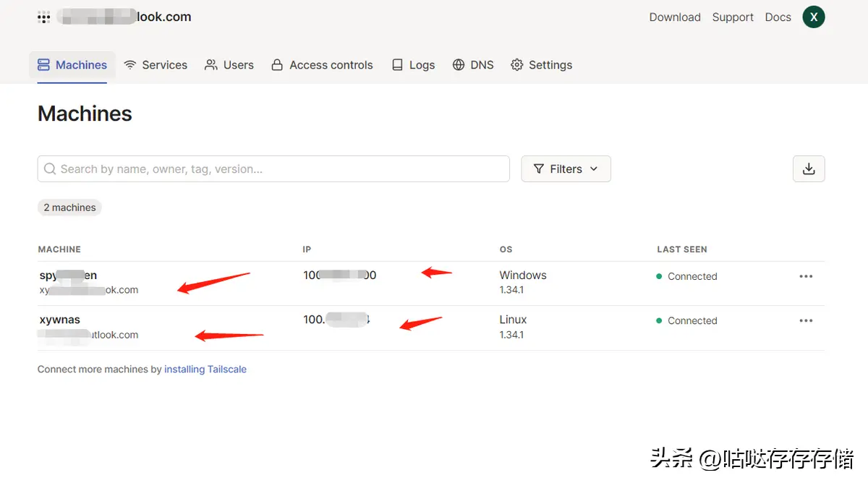Open the DNS tab
Image resolution: width=868 pixels, height=483 pixels.
473,65
